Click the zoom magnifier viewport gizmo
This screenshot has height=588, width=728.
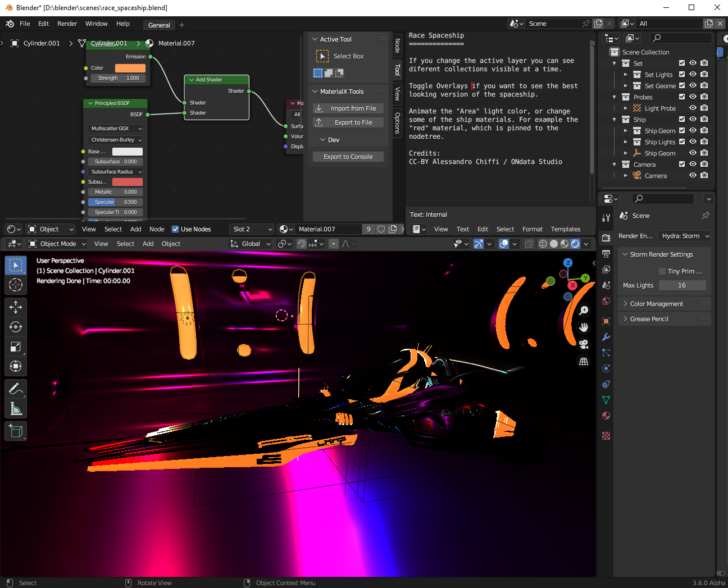point(584,311)
